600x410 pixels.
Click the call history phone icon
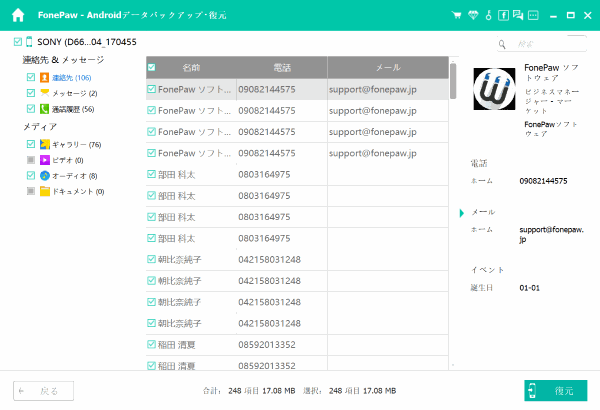pyautogui.click(x=44, y=109)
